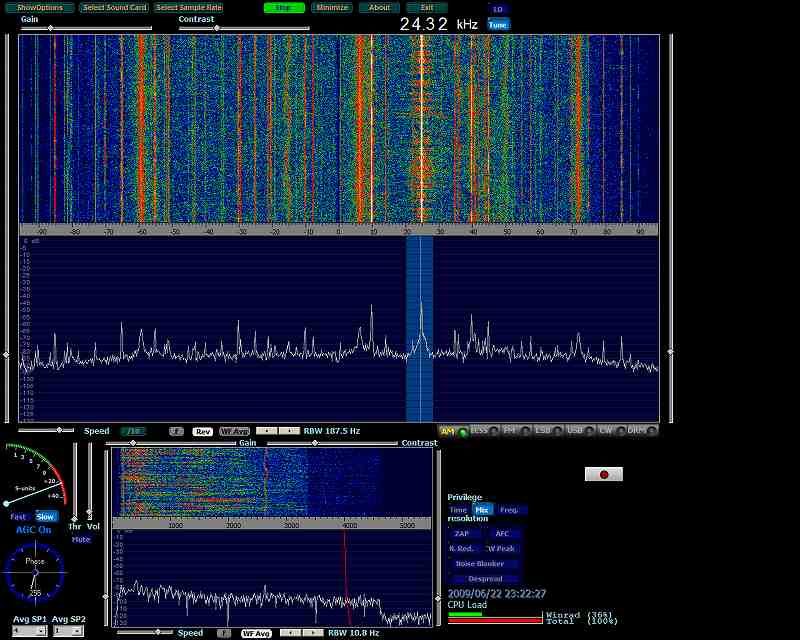The width and height of the screenshot is (800, 640).
Task: Switch to USB demodulation mode
Action: point(574,431)
